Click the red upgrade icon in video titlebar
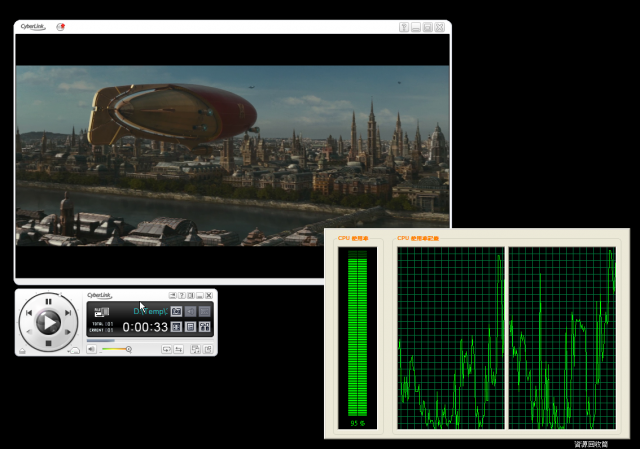 click(60, 27)
